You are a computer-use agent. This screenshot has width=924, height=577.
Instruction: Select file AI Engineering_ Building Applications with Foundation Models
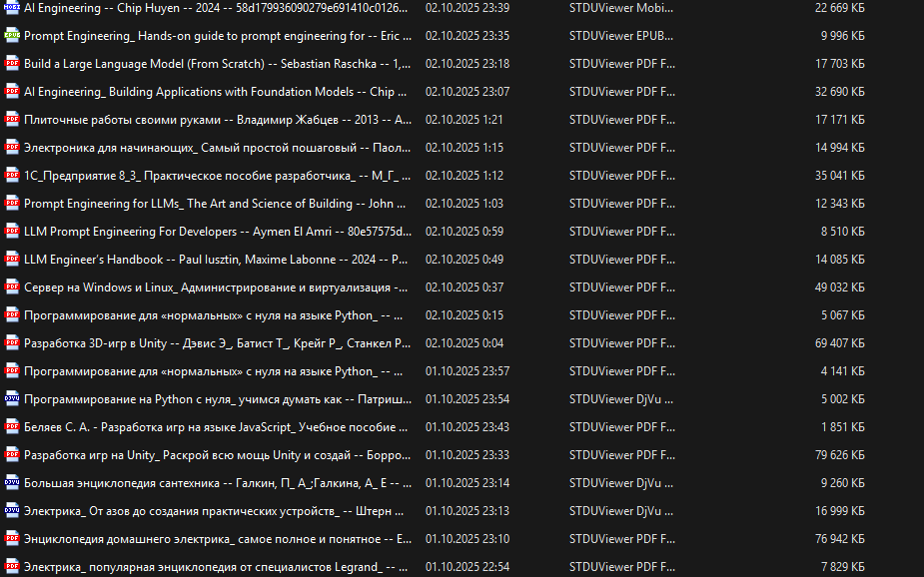[x=215, y=91]
